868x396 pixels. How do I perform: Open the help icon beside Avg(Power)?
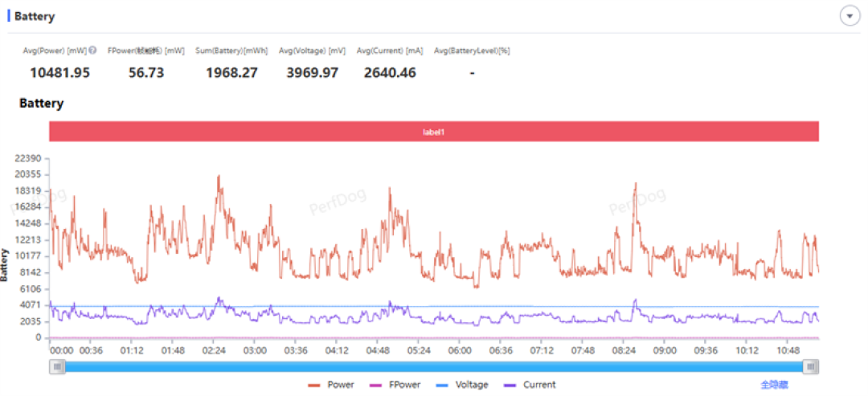(92, 51)
